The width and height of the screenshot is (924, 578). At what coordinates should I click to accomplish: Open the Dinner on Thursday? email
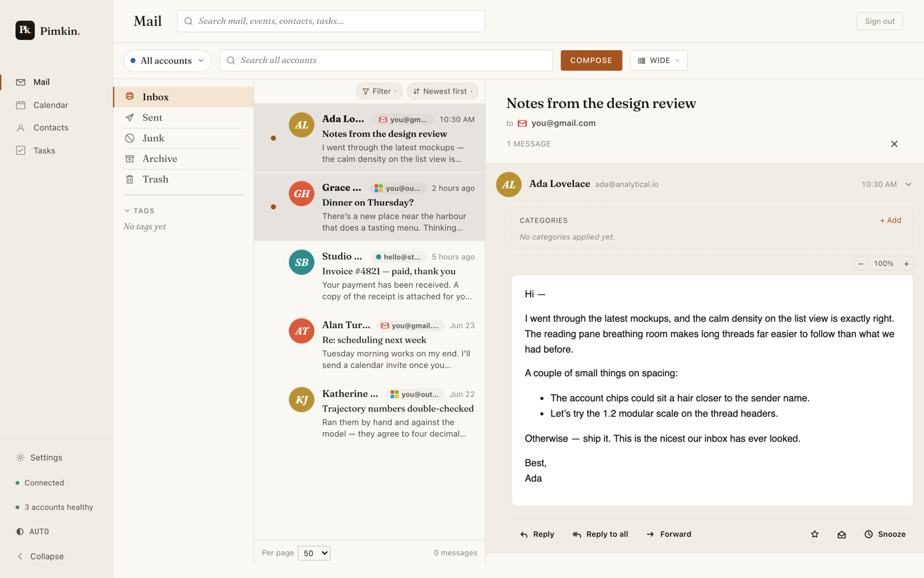tap(370, 207)
